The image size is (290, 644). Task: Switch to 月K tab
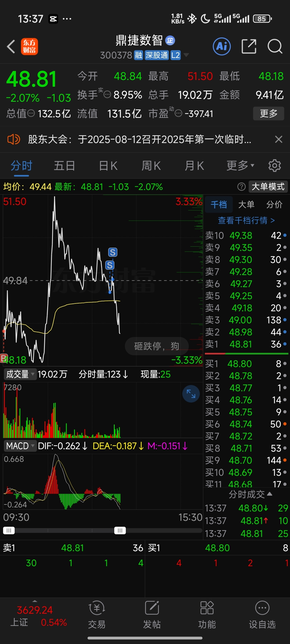[194, 166]
